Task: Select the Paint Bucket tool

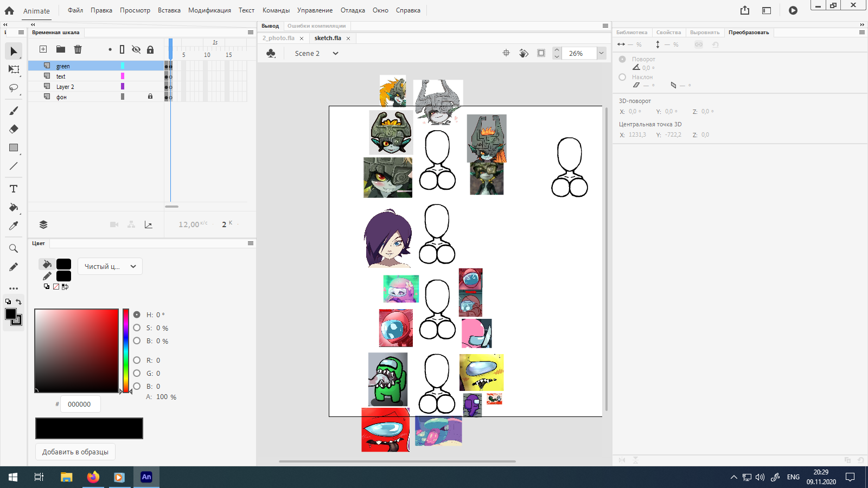Action: 14,207
